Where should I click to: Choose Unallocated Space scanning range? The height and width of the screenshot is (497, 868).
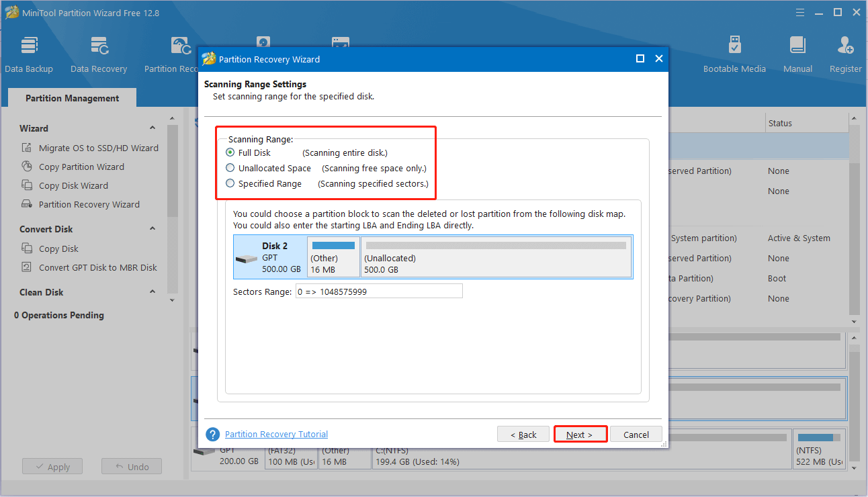point(229,168)
